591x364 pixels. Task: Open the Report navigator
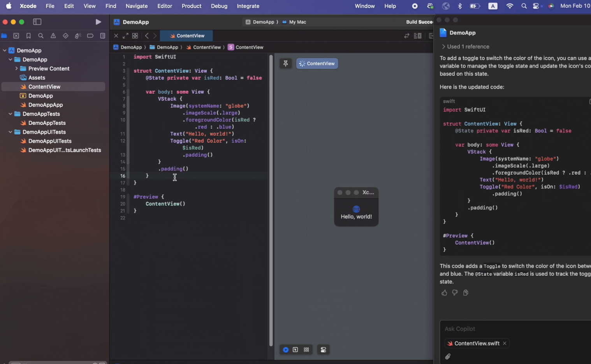(103, 36)
